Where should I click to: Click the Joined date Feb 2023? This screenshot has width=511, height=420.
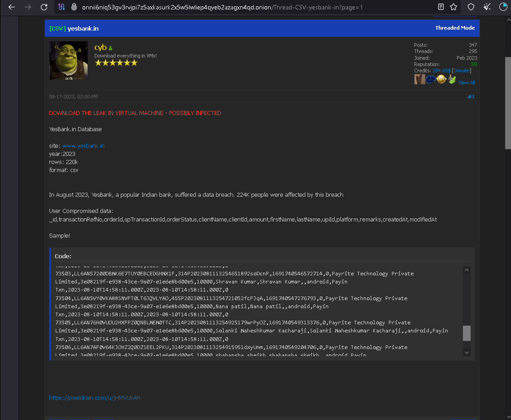click(x=467, y=57)
